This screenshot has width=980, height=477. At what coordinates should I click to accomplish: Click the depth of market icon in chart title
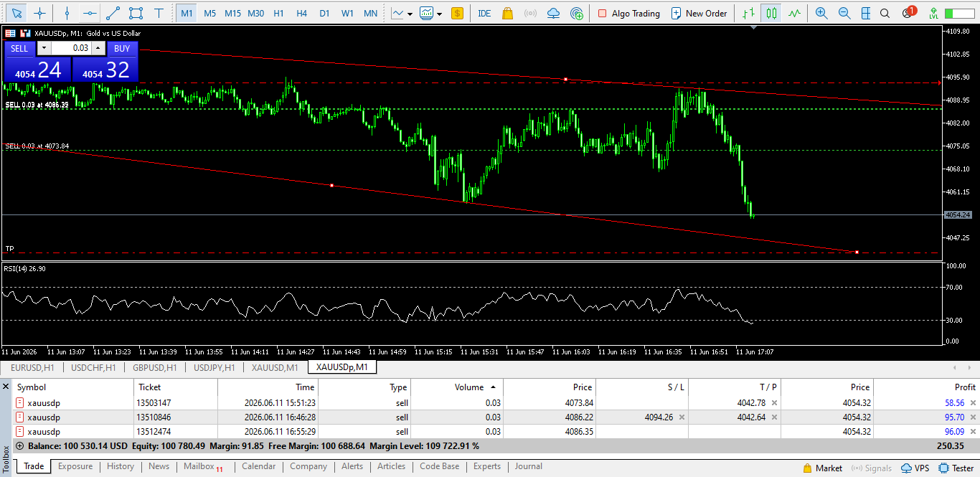(25, 33)
